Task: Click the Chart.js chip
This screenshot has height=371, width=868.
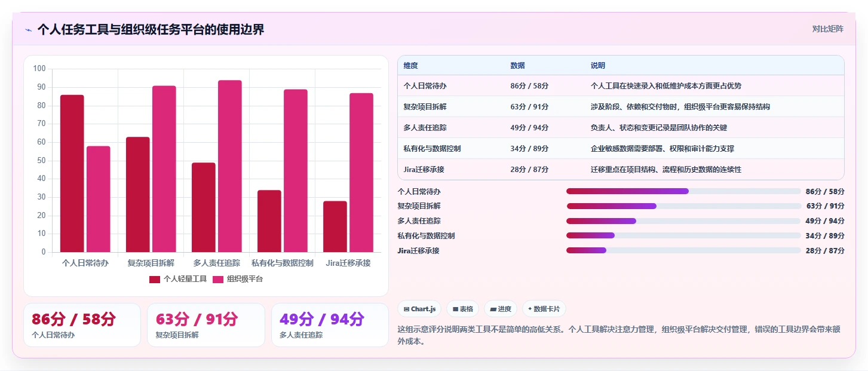Action: point(419,309)
